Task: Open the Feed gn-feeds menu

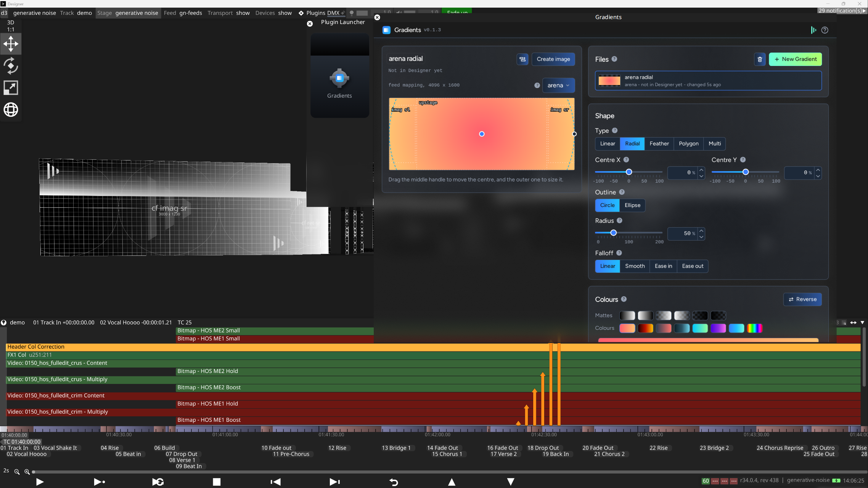Action: coord(183,13)
